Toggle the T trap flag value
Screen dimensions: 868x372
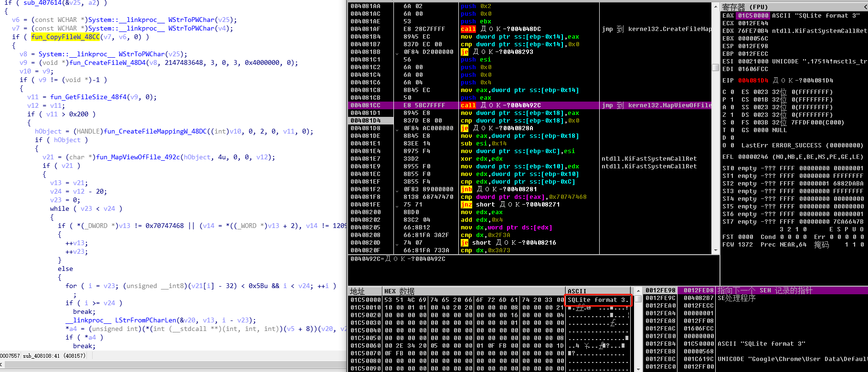732,130
